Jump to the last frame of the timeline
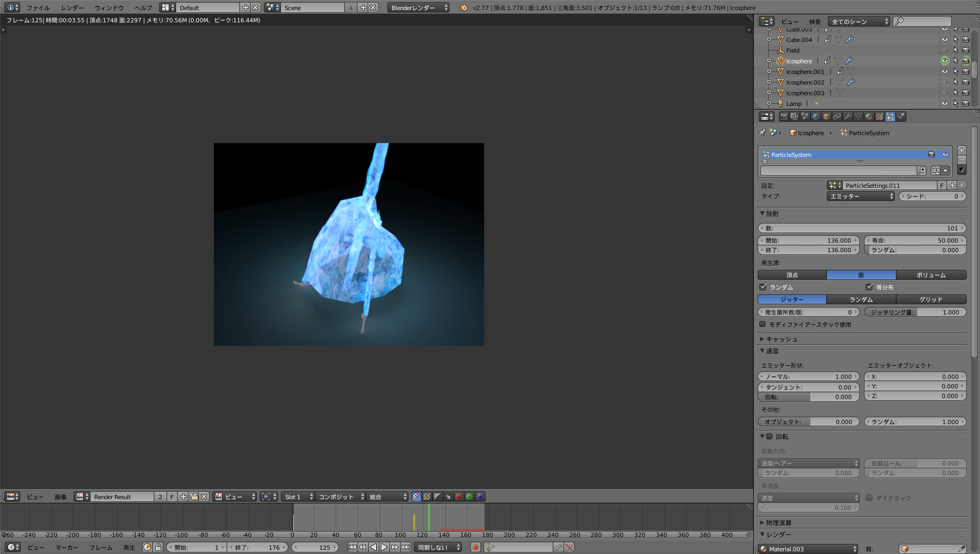Image resolution: width=980 pixels, height=554 pixels. coord(405,547)
